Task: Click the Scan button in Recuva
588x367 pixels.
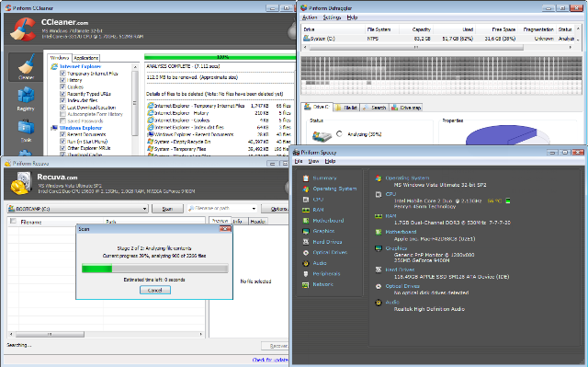Action: [x=167, y=209]
